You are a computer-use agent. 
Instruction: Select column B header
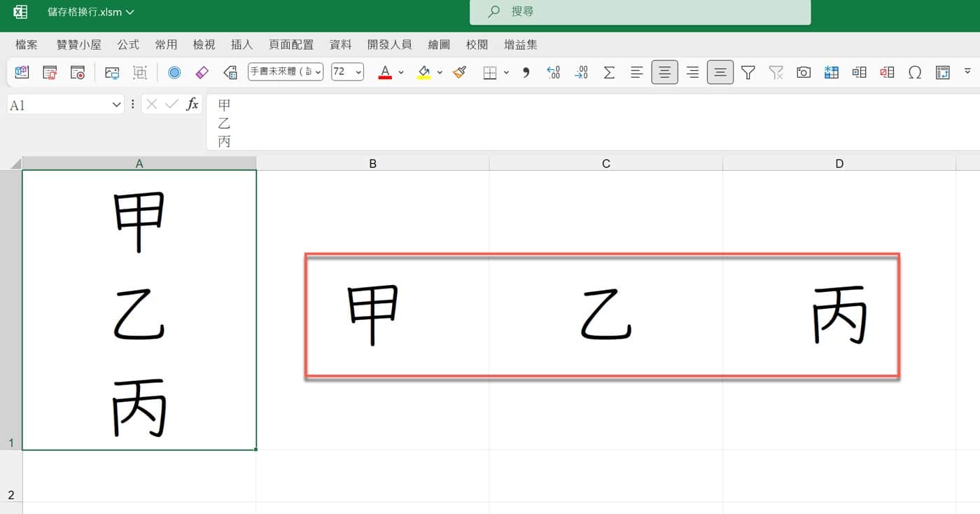(x=372, y=163)
